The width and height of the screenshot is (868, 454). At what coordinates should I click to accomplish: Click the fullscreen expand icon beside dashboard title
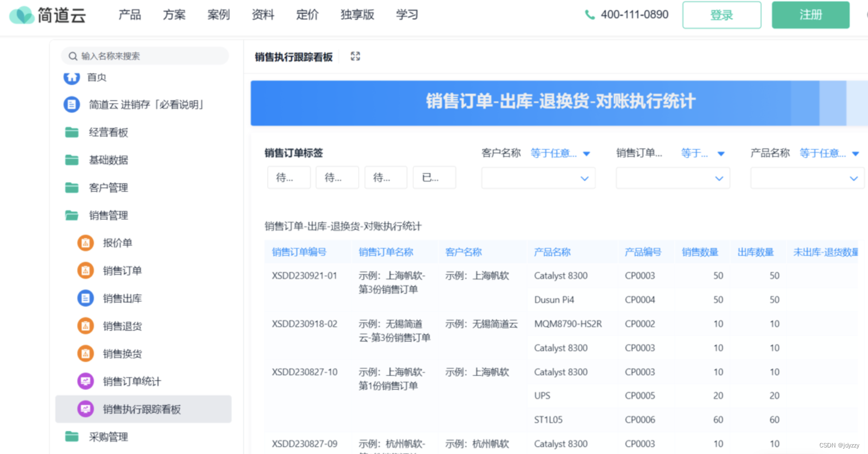click(x=355, y=56)
